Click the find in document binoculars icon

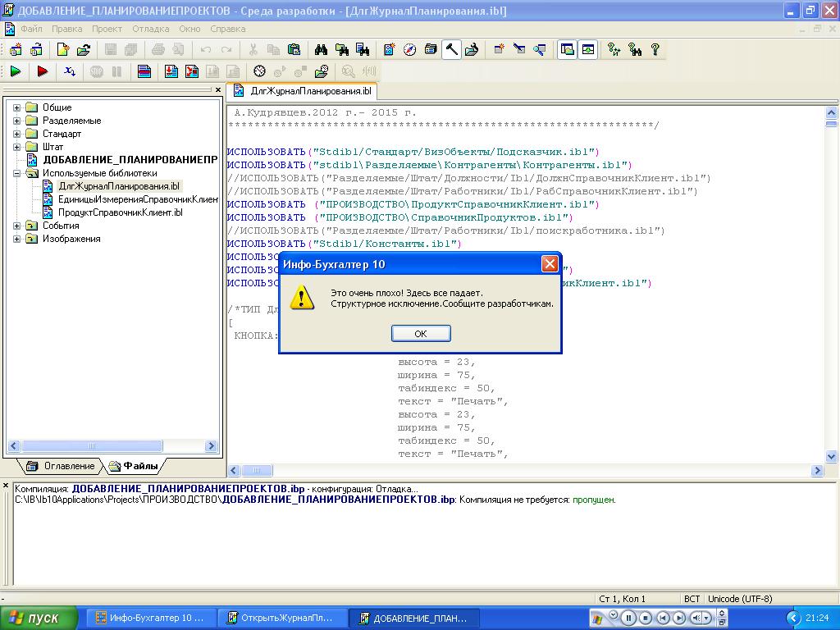coord(363,50)
